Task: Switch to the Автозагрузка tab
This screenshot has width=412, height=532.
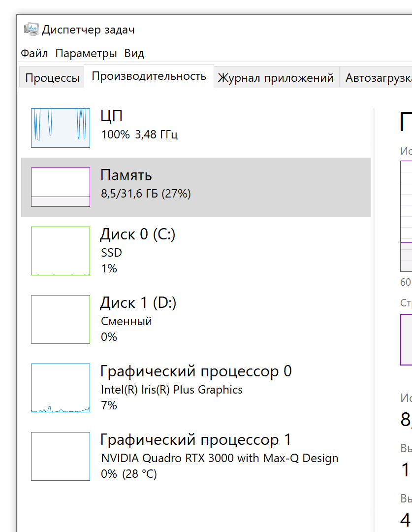Action: pyautogui.click(x=379, y=77)
